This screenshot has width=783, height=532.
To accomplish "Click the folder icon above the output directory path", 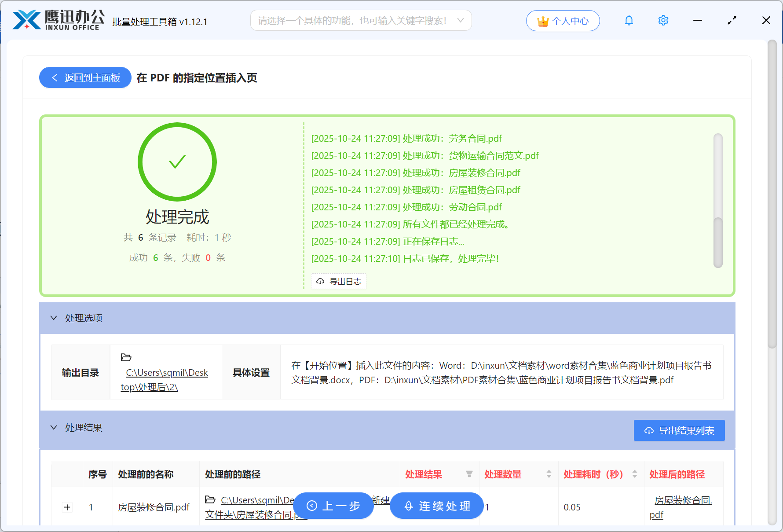I will (x=127, y=357).
